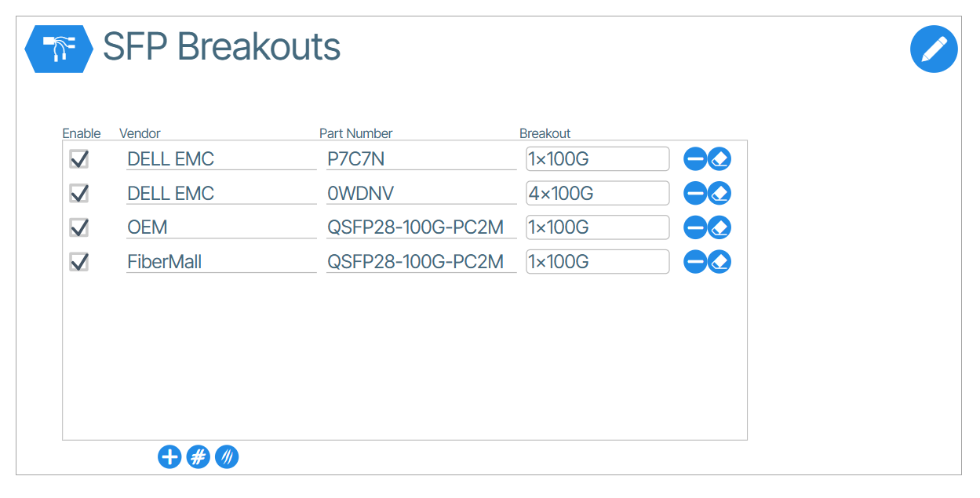Image resolution: width=980 pixels, height=498 pixels.
Task: Click the P7C7N part number field
Action: pyautogui.click(x=421, y=159)
